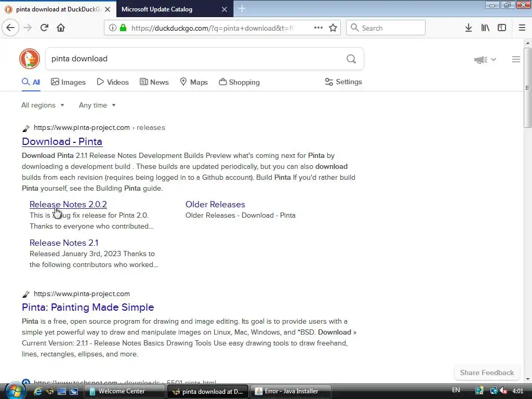Open the Older Releases link
Viewport: 532px width, 399px height.
[x=215, y=204]
